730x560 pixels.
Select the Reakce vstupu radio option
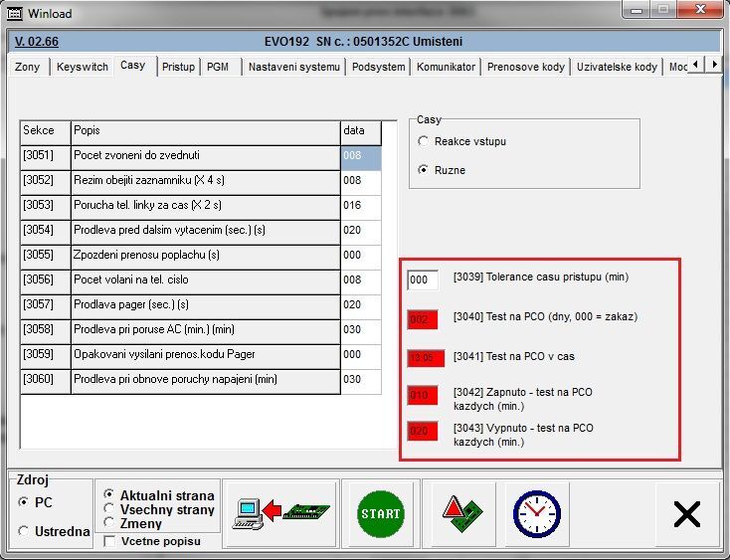click(x=425, y=142)
